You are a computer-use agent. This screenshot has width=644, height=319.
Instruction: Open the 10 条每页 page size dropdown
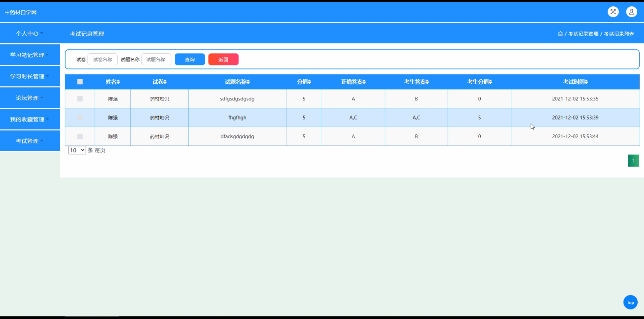point(77,150)
